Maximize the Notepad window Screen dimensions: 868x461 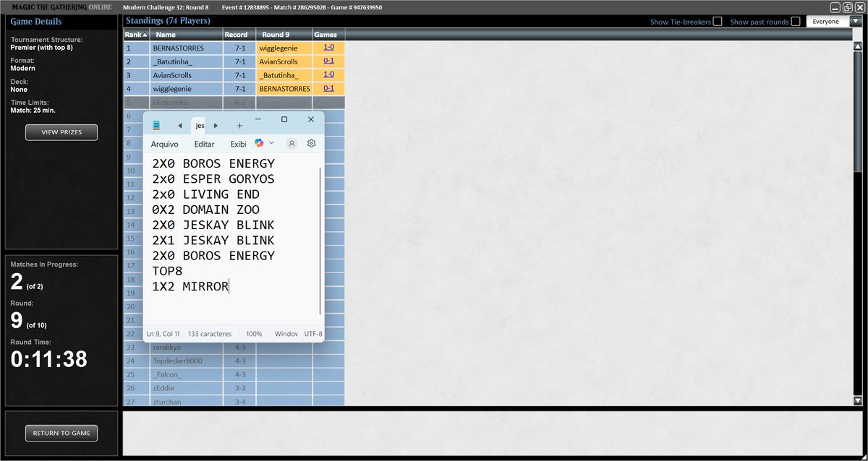click(284, 119)
